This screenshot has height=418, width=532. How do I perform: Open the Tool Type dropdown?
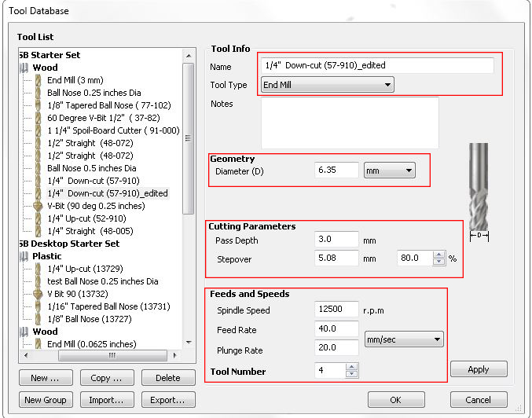(x=328, y=85)
